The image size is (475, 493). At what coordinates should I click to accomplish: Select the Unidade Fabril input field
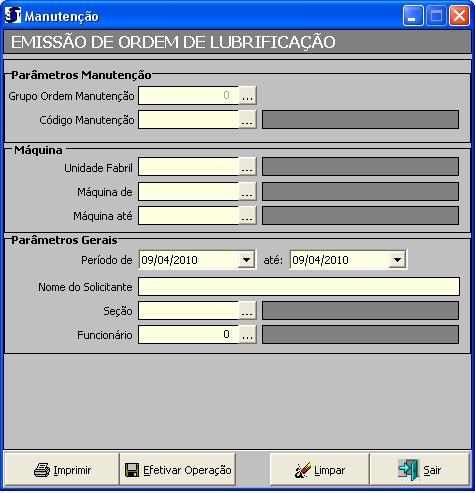pos(189,167)
